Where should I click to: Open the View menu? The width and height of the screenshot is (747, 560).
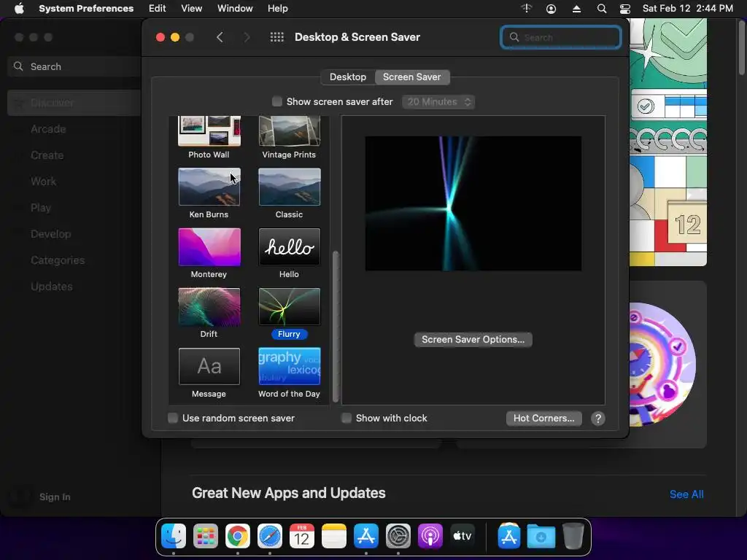coord(192,9)
